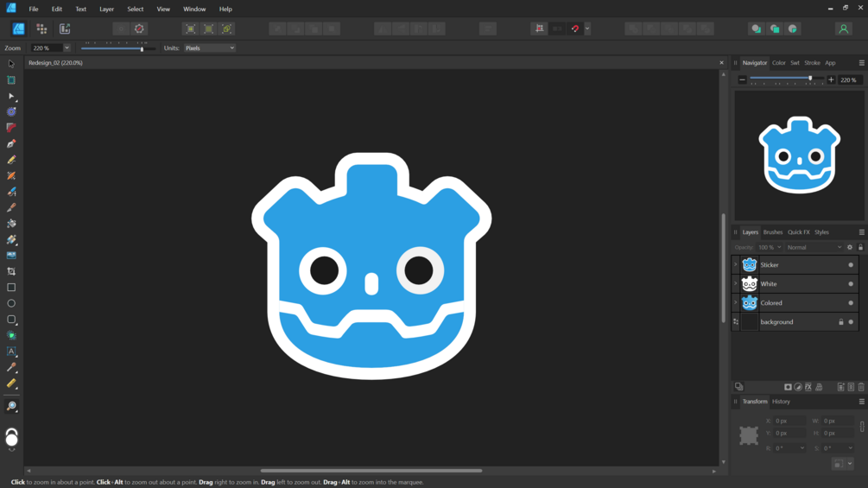Viewport: 868px width, 488px height.
Task: Select the Artboard tool
Action: (11, 79)
